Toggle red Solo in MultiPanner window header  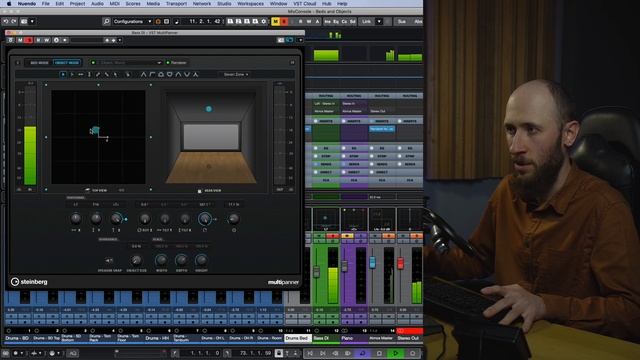28,40
